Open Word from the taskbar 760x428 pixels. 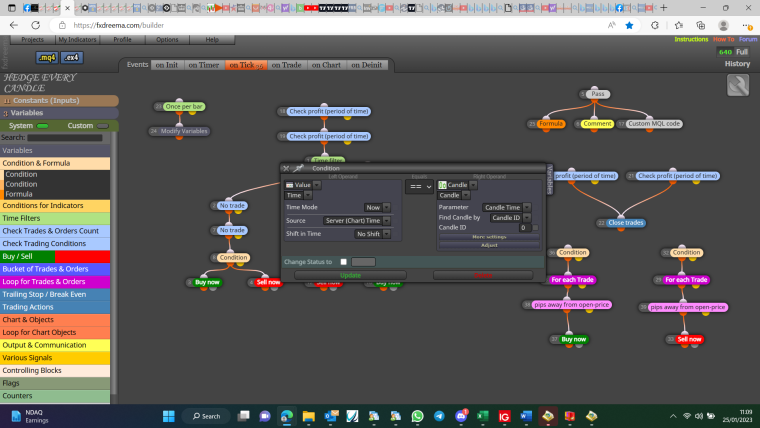pos(526,416)
